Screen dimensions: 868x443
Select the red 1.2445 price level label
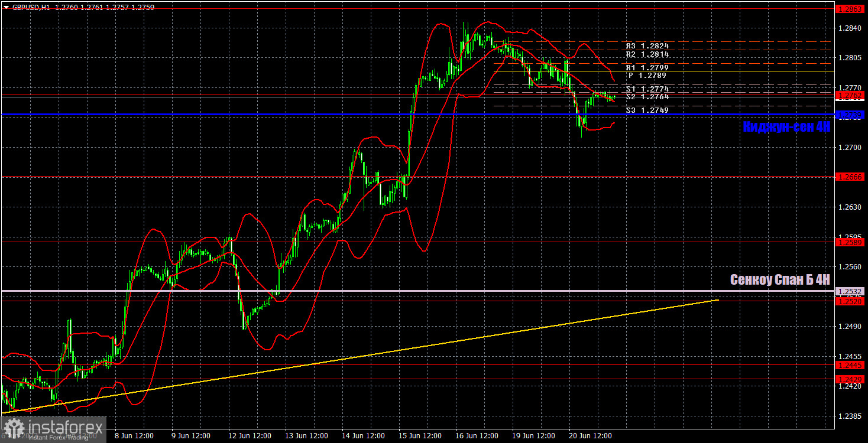[850, 365]
